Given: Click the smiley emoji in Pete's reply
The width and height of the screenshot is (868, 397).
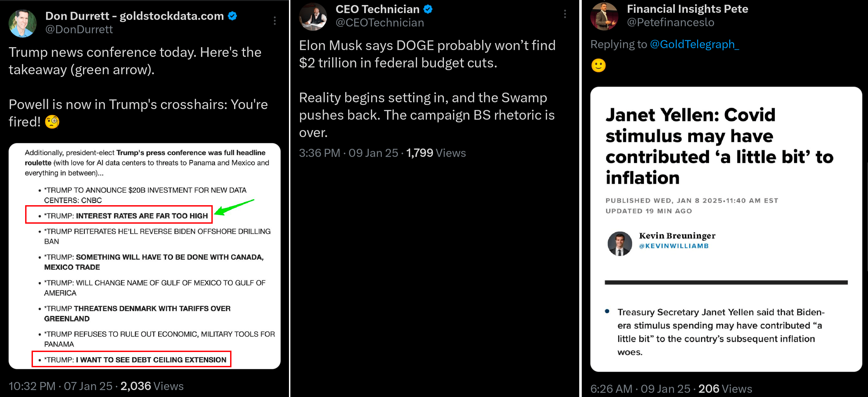Looking at the screenshot, I should click(x=599, y=65).
